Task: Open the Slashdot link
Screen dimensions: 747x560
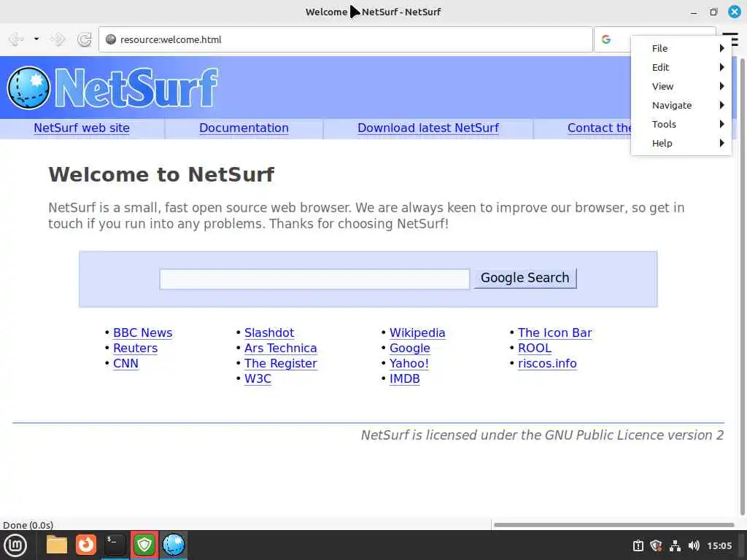Action: pyautogui.click(x=269, y=332)
